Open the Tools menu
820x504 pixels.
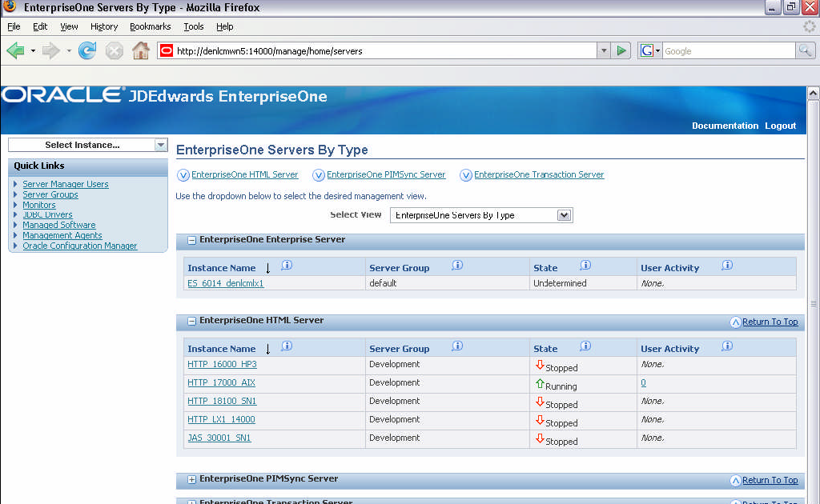pos(194,26)
